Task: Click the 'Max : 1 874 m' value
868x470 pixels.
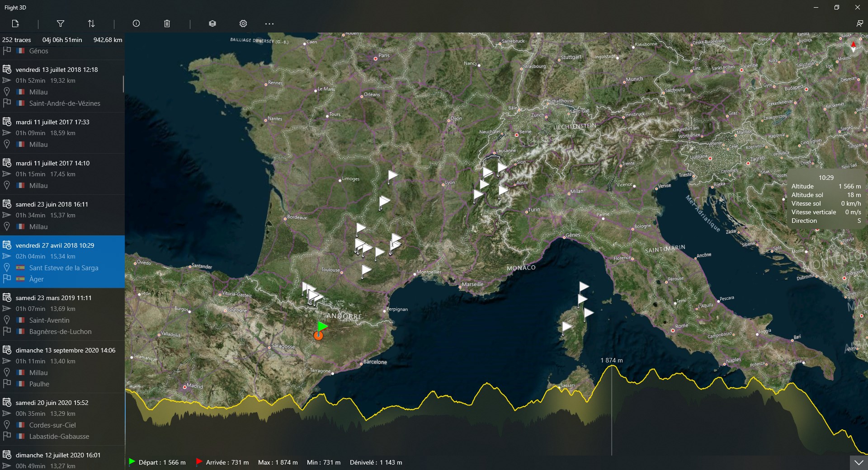Action: pyautogui.click(x=278, y=462)
